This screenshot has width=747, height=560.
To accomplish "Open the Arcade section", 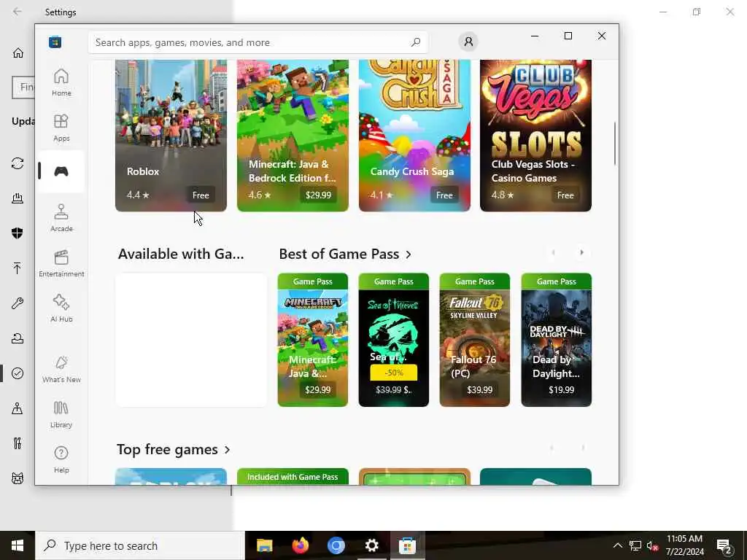I will 61,218.
